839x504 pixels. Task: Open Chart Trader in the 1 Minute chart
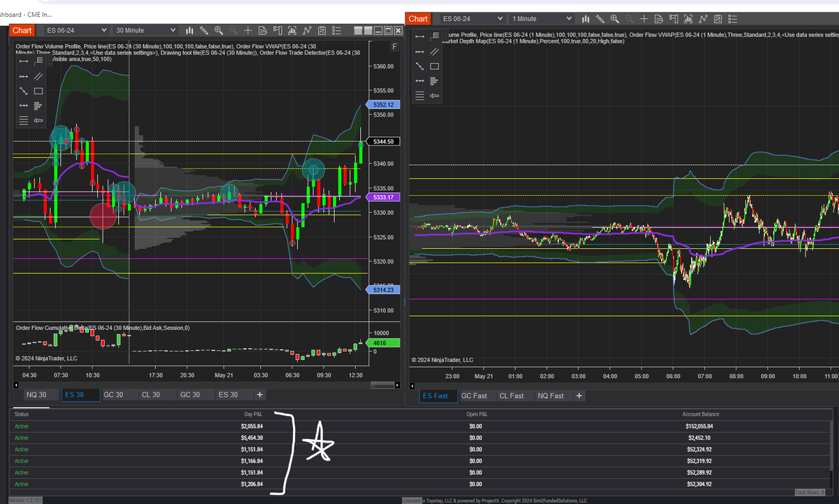click(674, 19)
